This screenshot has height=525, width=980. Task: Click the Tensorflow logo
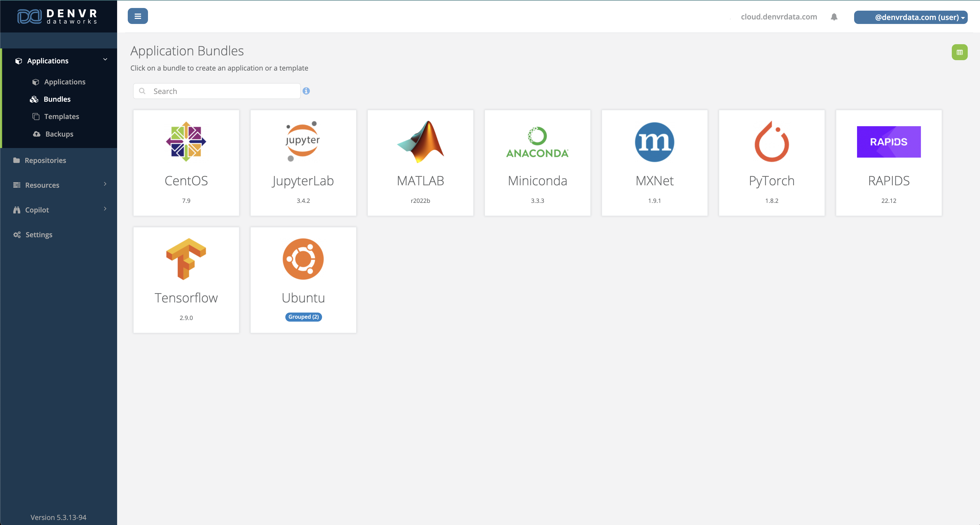tap(186, 259)
